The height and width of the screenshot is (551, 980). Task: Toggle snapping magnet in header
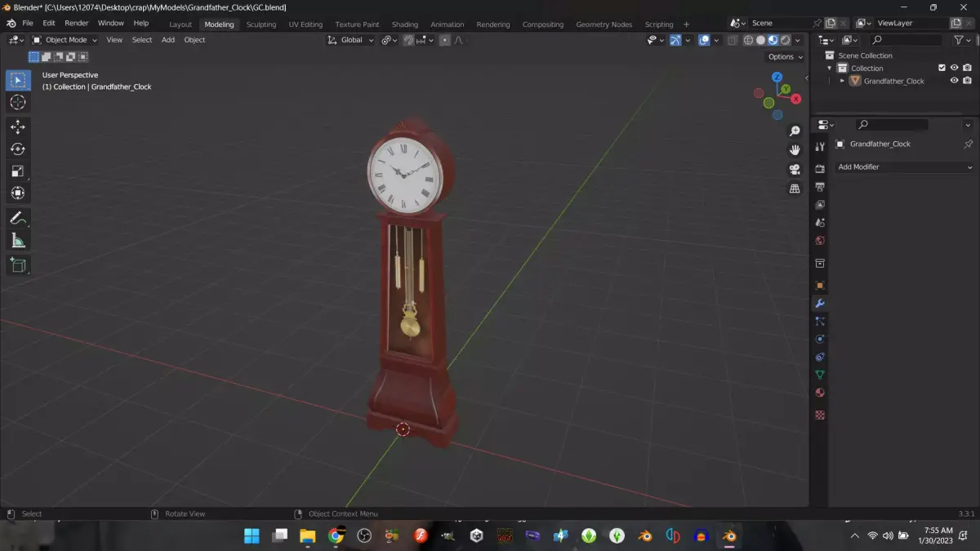[x=408, y=40]
